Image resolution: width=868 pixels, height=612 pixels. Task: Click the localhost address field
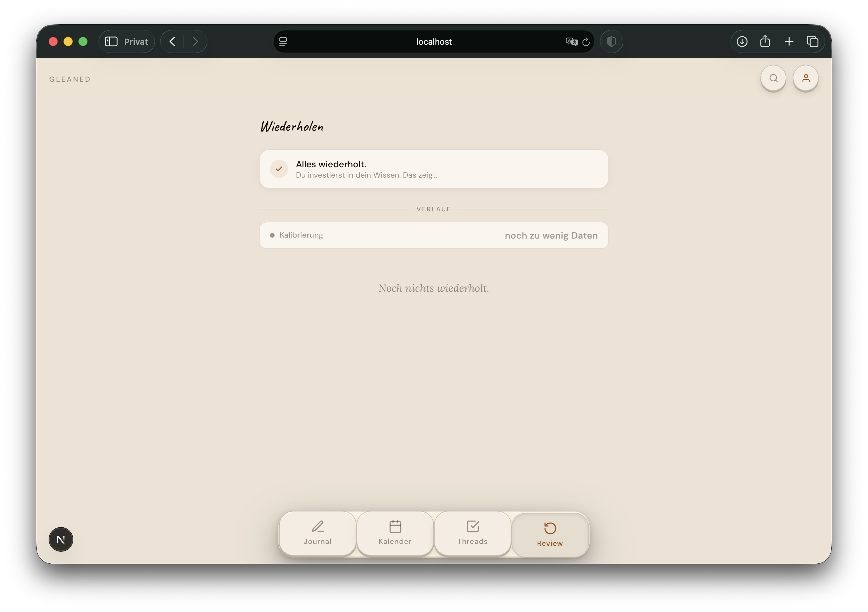coord(434,41)
